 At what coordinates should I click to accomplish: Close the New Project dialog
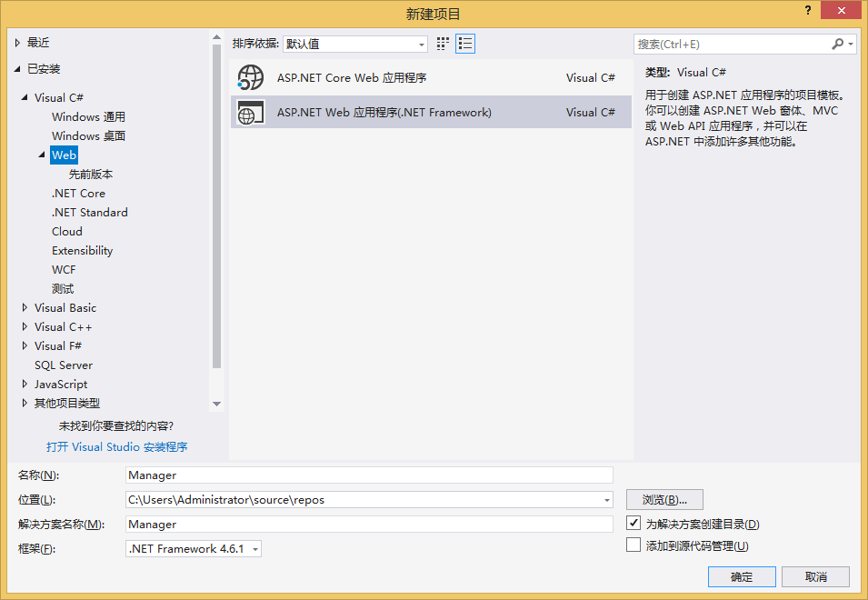841,10
